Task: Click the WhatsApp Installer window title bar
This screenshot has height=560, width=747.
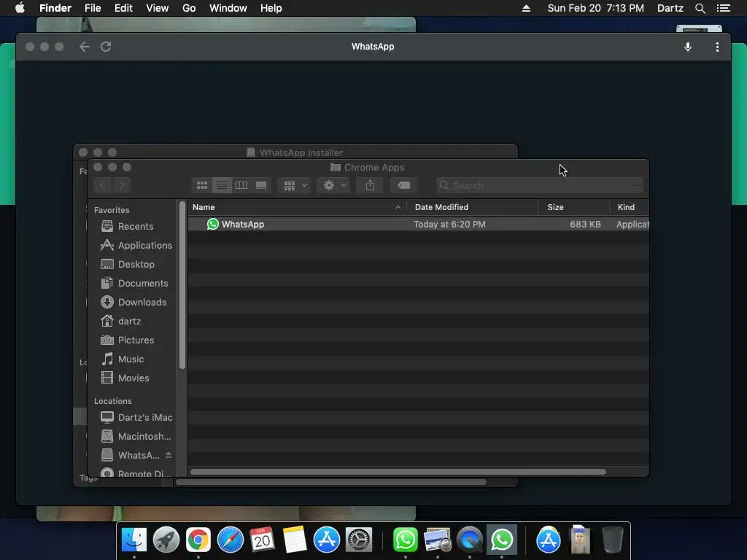Action: pyautogui.click(x=295, y=152)
